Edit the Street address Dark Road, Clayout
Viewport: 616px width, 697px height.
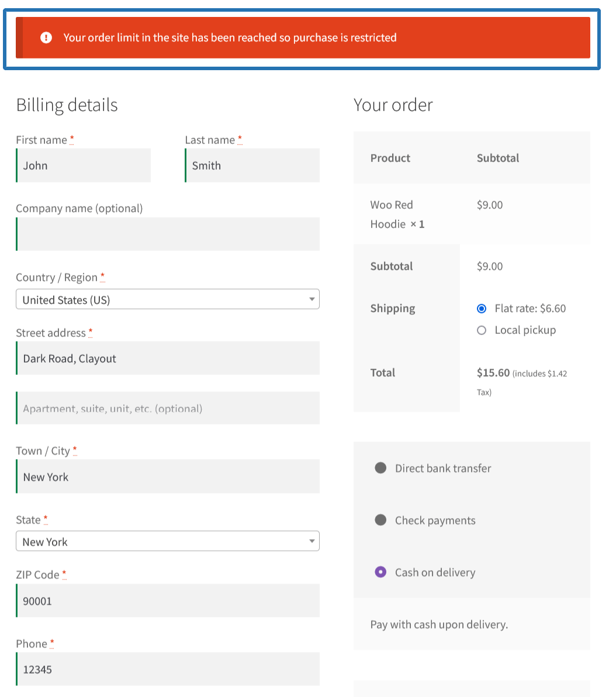(168, 358)
